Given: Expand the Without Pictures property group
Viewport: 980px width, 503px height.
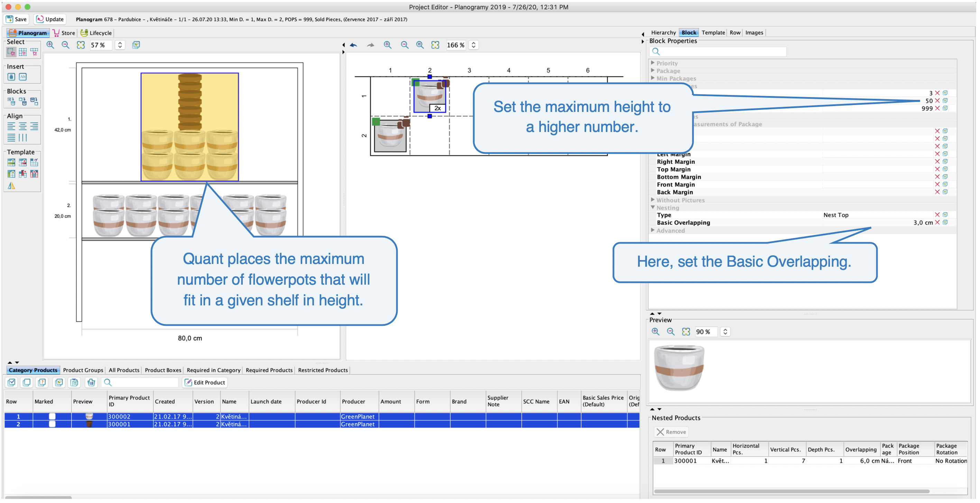Looking at the screenshot, I should 653,200.
